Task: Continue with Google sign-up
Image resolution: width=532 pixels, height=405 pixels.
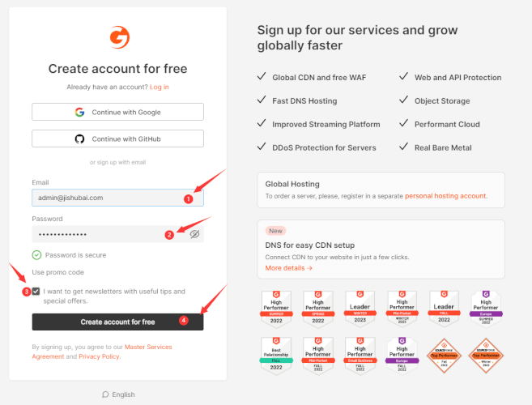Action: (x=117, y=112)
